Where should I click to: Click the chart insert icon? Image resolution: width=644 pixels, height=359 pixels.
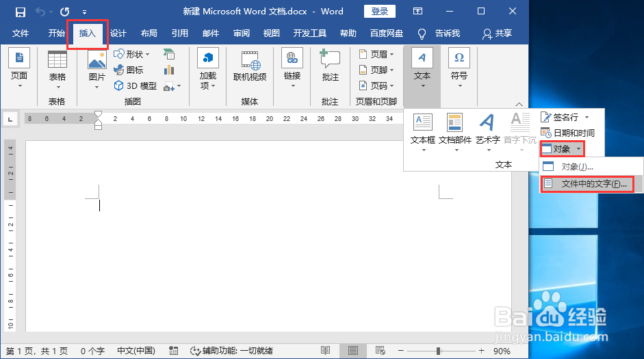click(169, 70)
